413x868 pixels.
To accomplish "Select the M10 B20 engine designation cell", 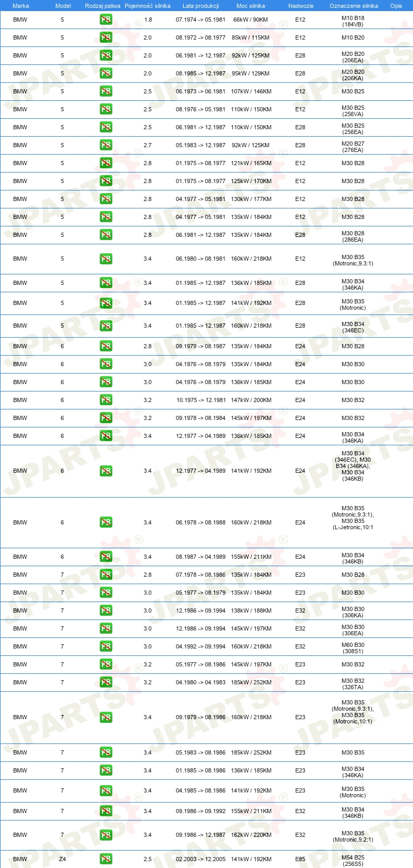I will tap(353, 37).
